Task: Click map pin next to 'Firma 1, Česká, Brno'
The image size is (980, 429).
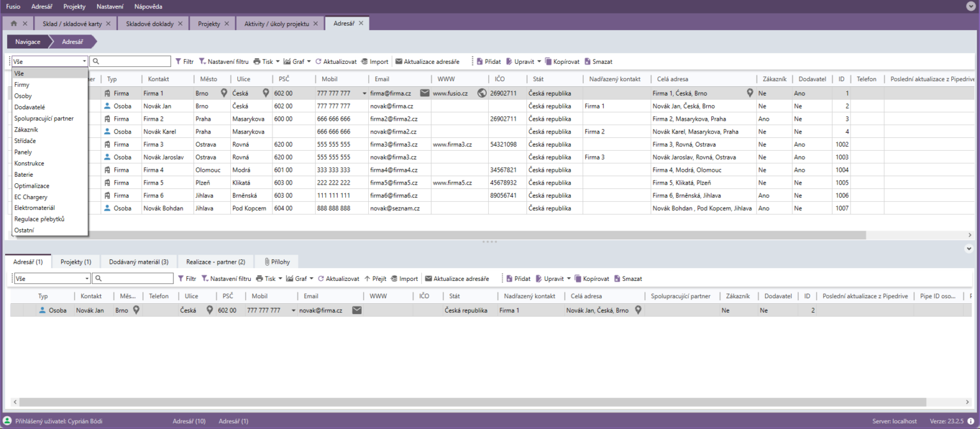Action: [x=750, y=93]
